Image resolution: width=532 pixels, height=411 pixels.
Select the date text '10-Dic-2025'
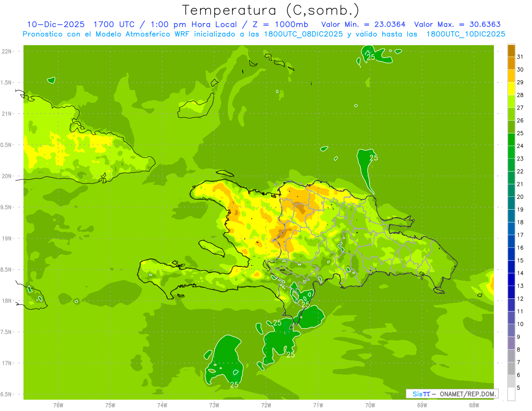(56, 24)
